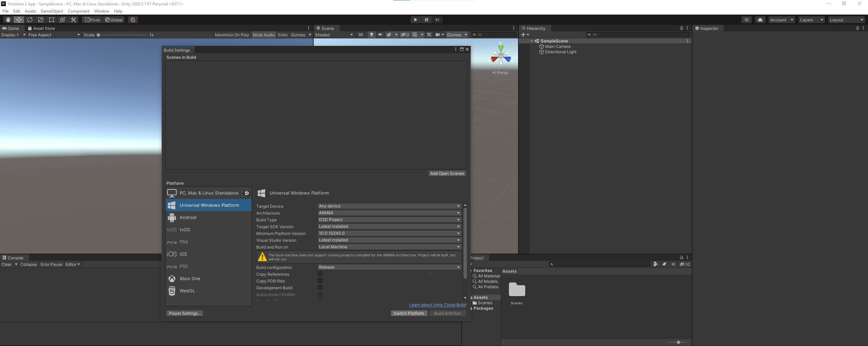Toggle Maximize On Play
Screen dimensions: 868x346
pos(232,35)
